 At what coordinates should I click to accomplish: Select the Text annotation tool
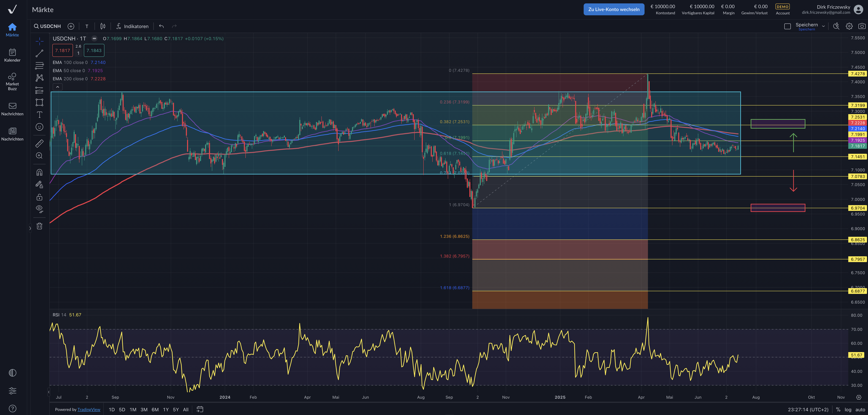click(x=39, y=114)
